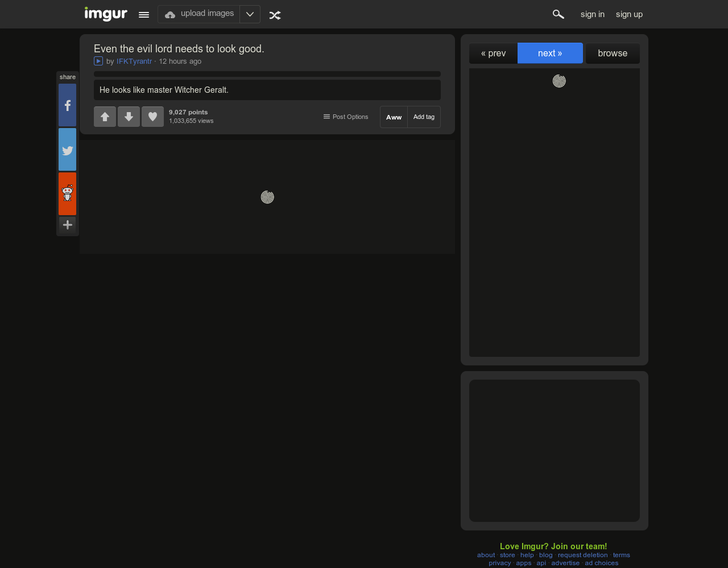The width and height of the screenshot is (728, 568).
Task: Open uploader profile IFKTyrantr
Action: click(134, 61)
